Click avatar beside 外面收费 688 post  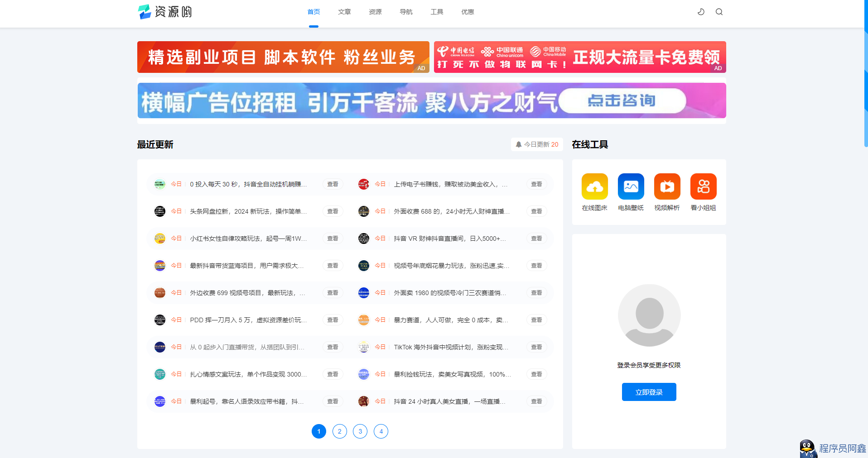(x=364, y=211)
